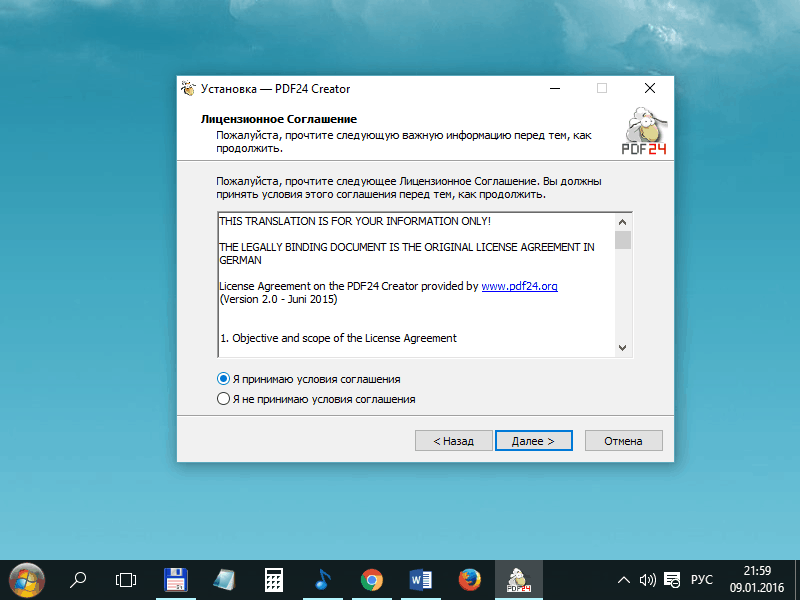Open the Action Center notifications icon
This screenshot has height=600, width=800.
click(x=672, y=580)
